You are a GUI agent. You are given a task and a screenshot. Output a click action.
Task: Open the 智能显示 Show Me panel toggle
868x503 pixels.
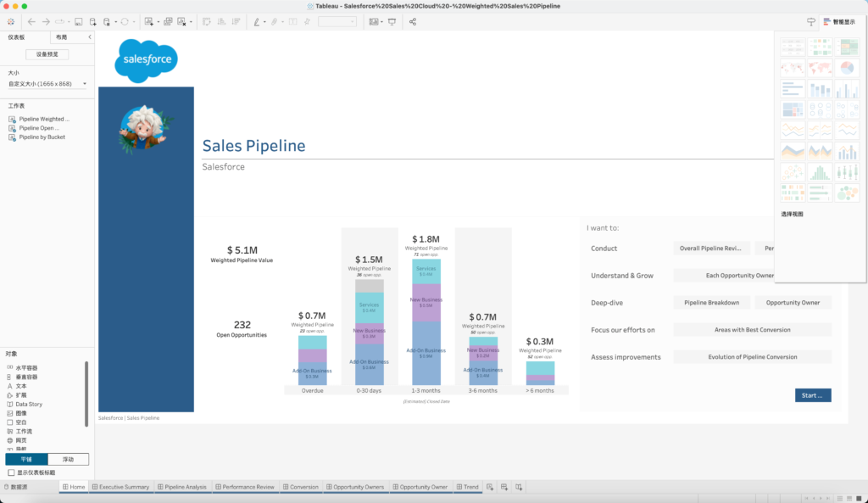839,21
